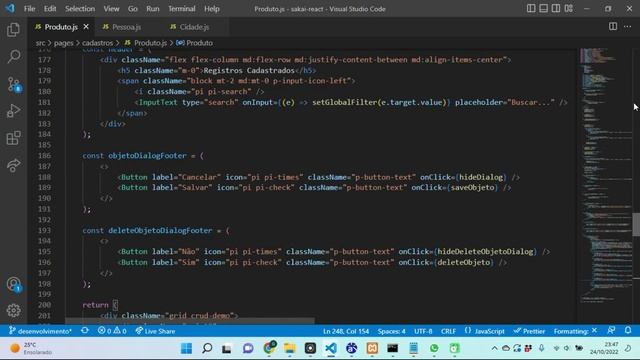Image resolution: width=640 pixels, height=360 pixels.
Task: Split the editor to the right
Action: (x=613, y=27)
